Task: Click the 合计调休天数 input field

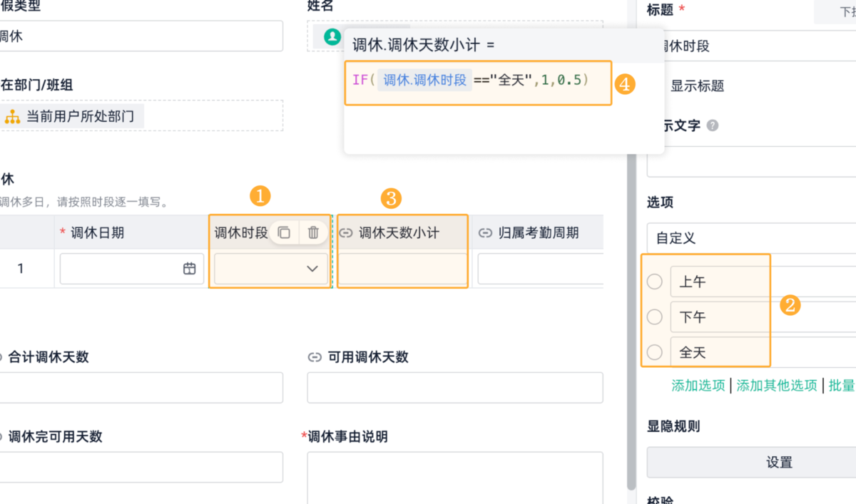Action: [141, 387]
